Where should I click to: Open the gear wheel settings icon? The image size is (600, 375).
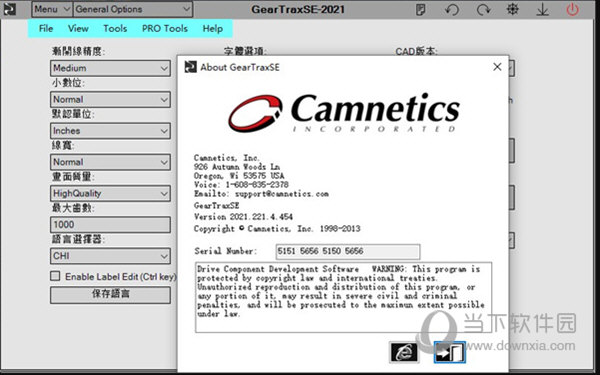(513, 9)
